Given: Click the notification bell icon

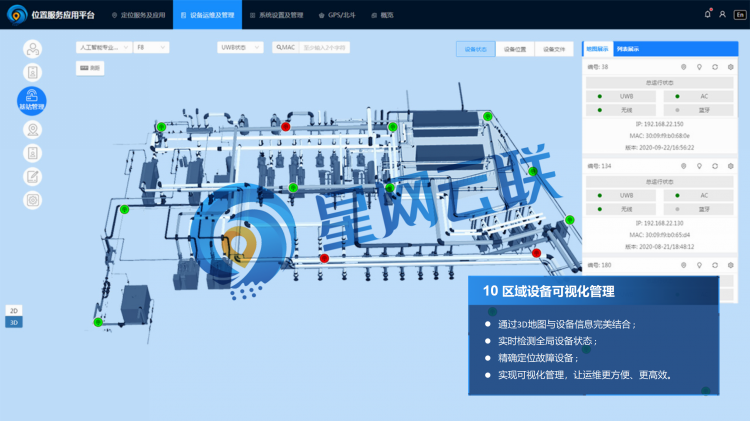Looking at the screenshot, I should (709, 15).
